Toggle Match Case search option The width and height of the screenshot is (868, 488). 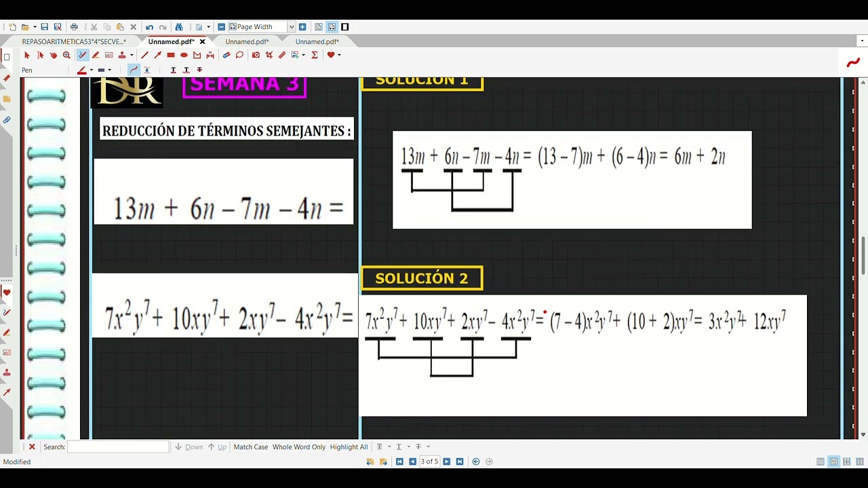pos(251,447)
